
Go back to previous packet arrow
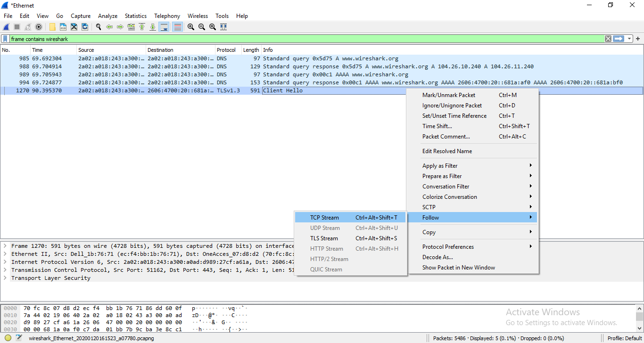coord(109,27)
